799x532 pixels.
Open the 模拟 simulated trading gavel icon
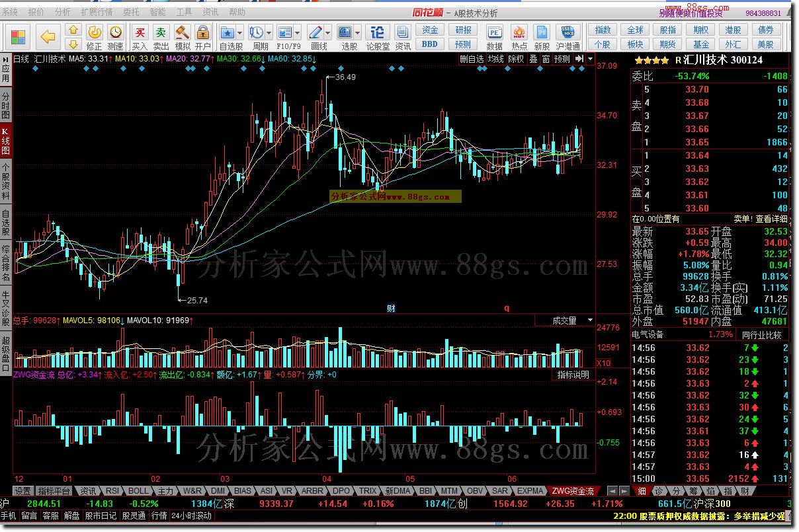182,37
